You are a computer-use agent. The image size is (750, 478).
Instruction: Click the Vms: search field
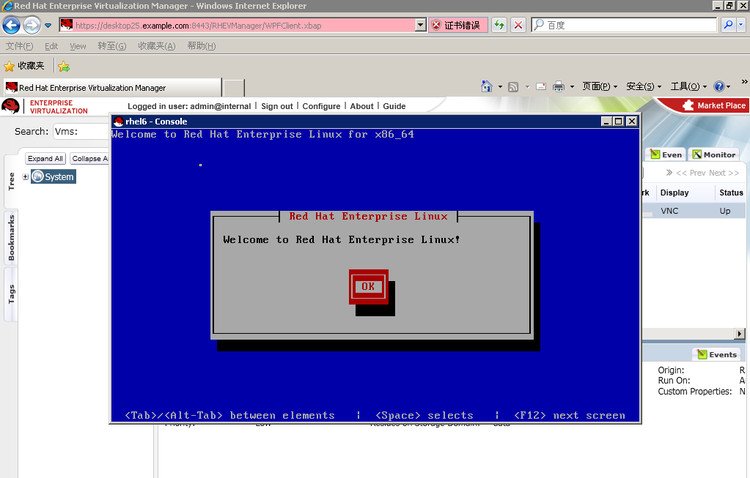tap(81, 132)
